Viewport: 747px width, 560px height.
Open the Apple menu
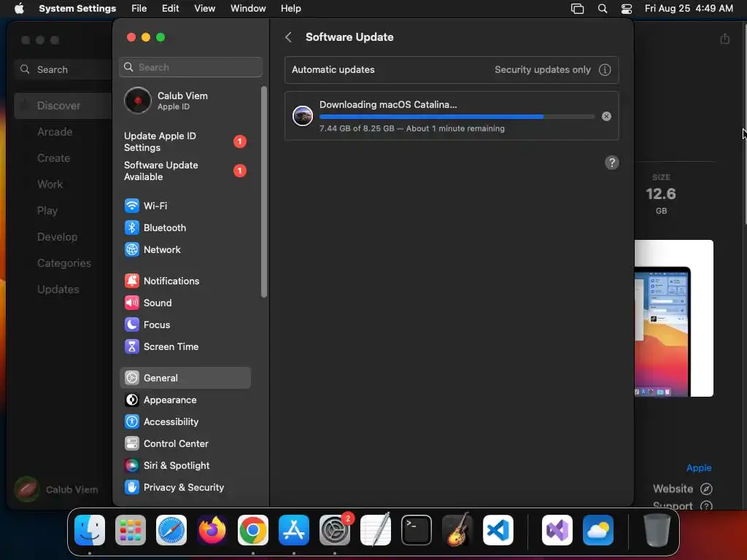point(19,9)
